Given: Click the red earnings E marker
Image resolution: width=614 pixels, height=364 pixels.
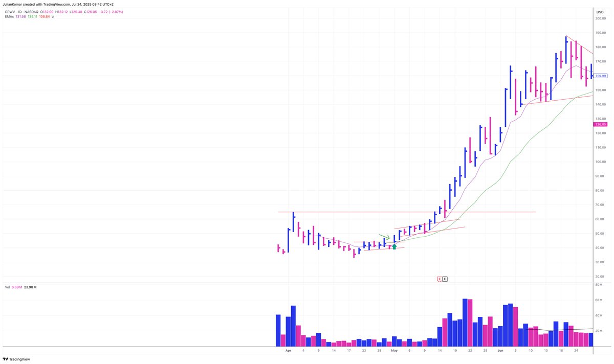Looking at the screenshot, I should click(439, 279).
